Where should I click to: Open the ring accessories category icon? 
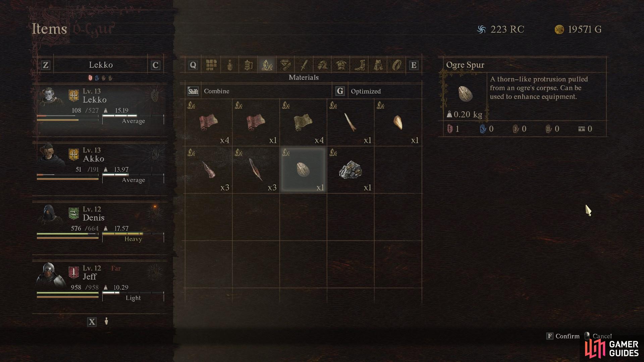(396, 65)
